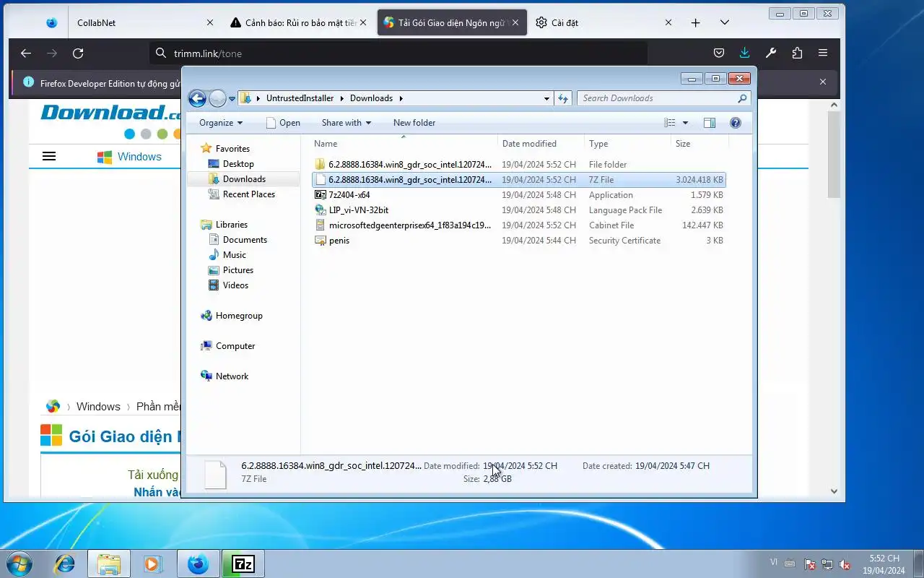Open the Windows Start menu
924x578 pixels.
[x=19, y=564]
